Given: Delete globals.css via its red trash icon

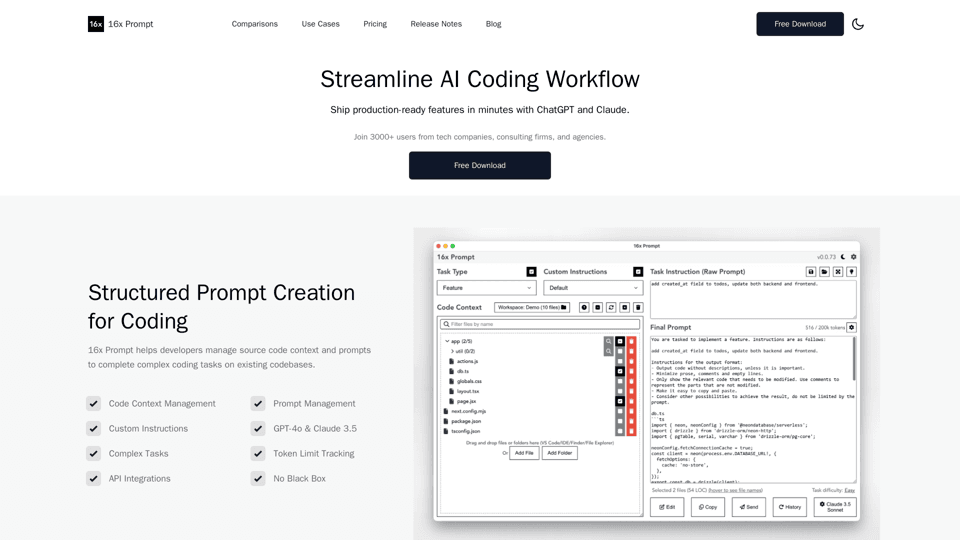Looking at the screenshot, I should pos(631,381).
